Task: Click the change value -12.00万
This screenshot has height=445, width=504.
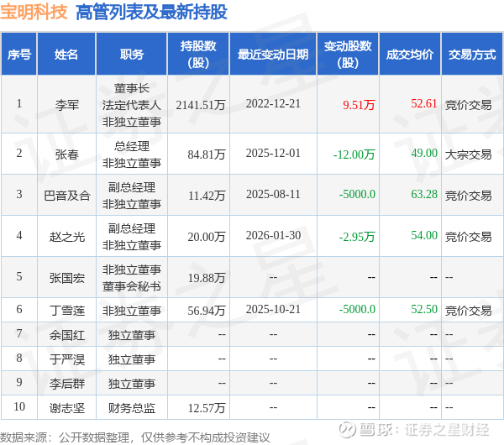Action: (x=354, y=154)
